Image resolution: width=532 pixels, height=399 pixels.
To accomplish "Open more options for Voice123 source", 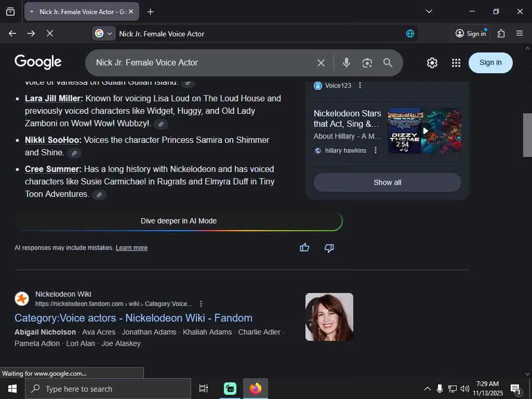I will pyautogui.click(x=360, y=86).
